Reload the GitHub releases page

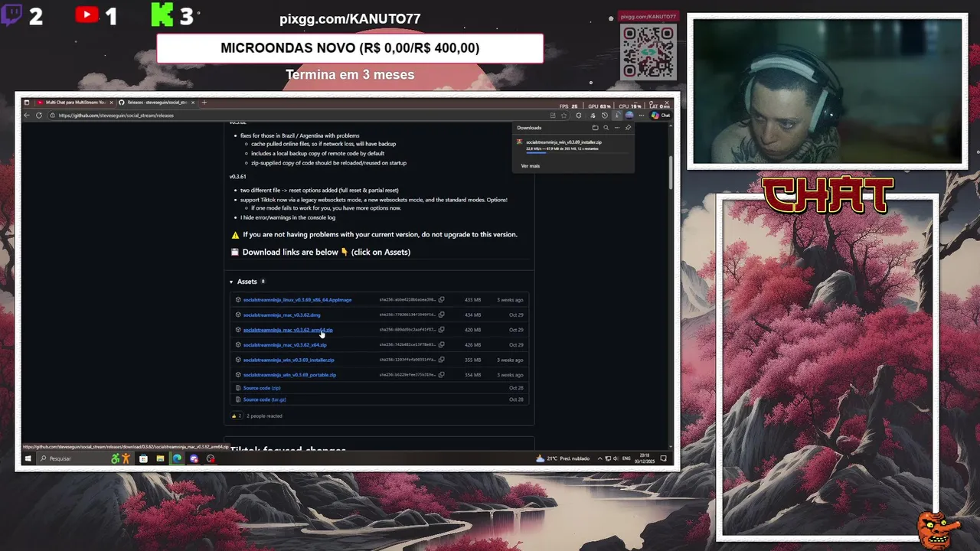(38, 116)
